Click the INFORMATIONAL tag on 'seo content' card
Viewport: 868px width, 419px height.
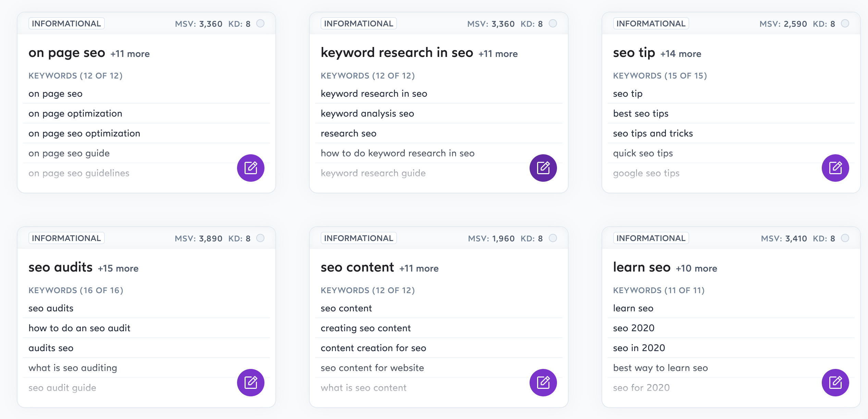[x=359, y=238]
